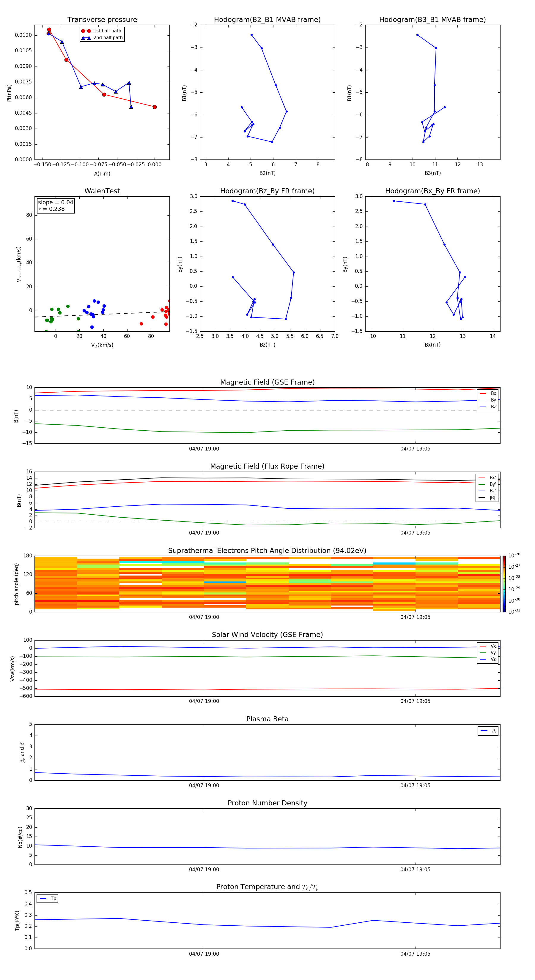Viewport: 535px width, 980px height.
Task: Click the 'slope = 0.04' annotation
Action: click(56, 203)
